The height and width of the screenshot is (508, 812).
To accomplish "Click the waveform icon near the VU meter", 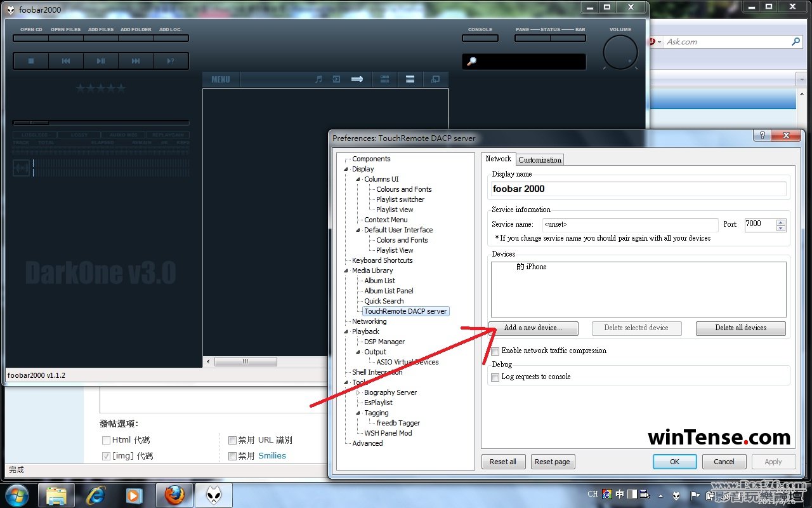I will click(22, 168).
